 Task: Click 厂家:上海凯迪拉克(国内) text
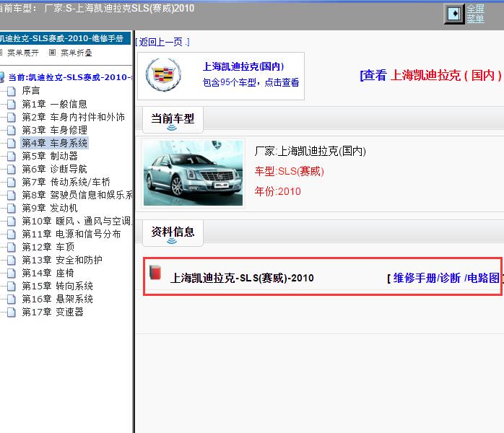pyautogui.click(x=310, y=151)
